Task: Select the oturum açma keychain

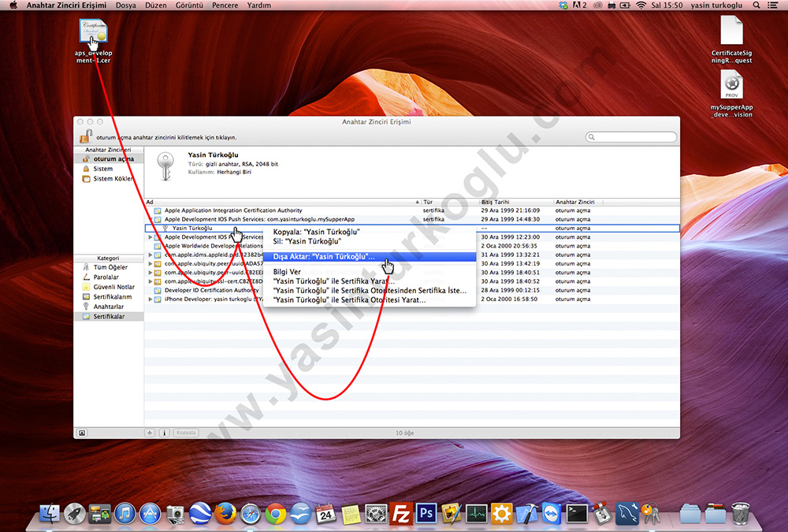Action: [109, 159]
